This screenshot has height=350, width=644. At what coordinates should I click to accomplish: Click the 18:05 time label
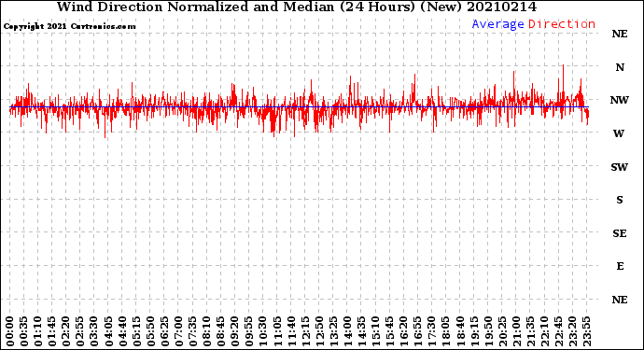click(445, 331)
